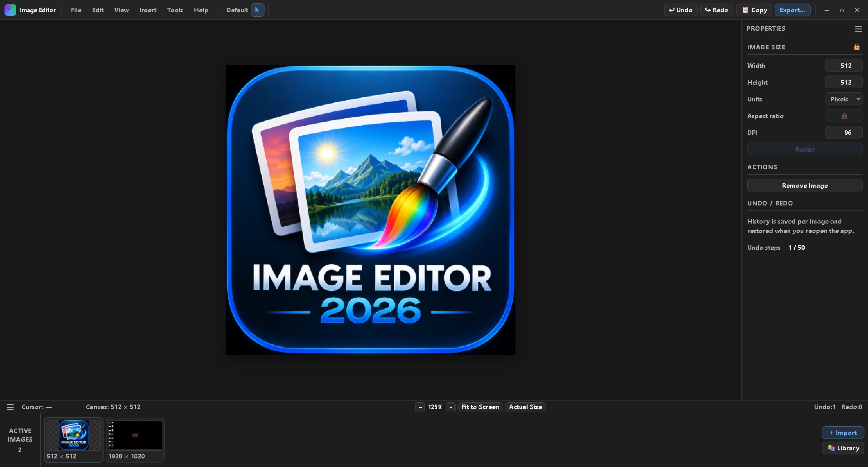Open the status bar hamburger menu
868x467 pixels.
coord(10,407)
